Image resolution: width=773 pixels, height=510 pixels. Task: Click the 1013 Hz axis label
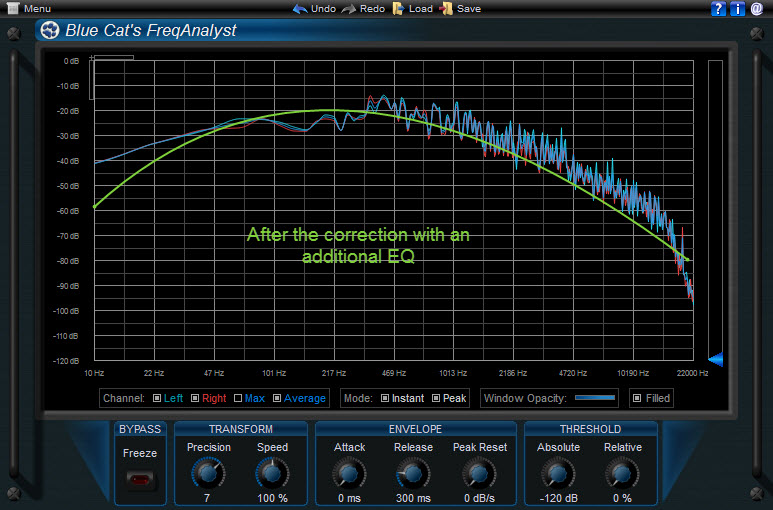(x=453, y=373)
